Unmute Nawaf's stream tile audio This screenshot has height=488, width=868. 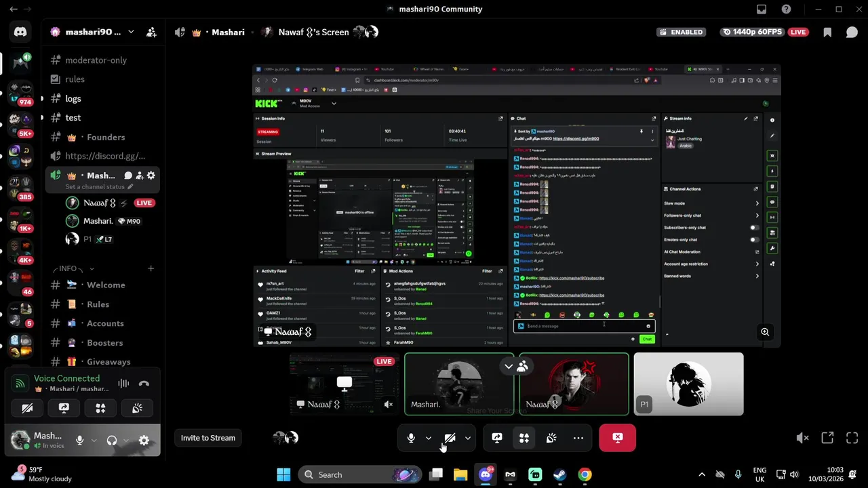(x=389, y=405)
